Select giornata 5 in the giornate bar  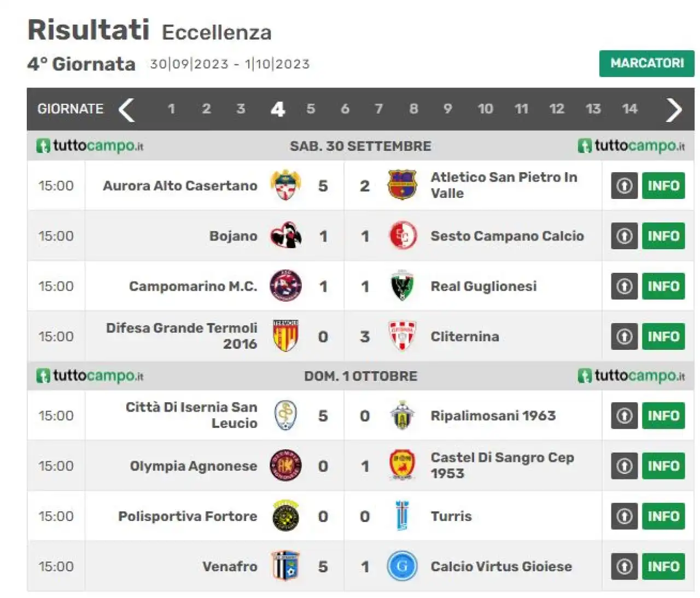click(311, 109)
